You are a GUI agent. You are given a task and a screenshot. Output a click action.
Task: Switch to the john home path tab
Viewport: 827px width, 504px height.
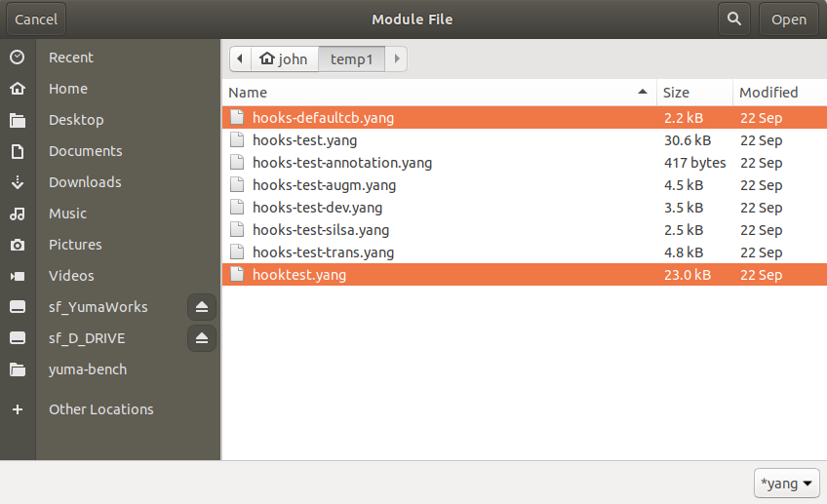click(x=285, y=58)
